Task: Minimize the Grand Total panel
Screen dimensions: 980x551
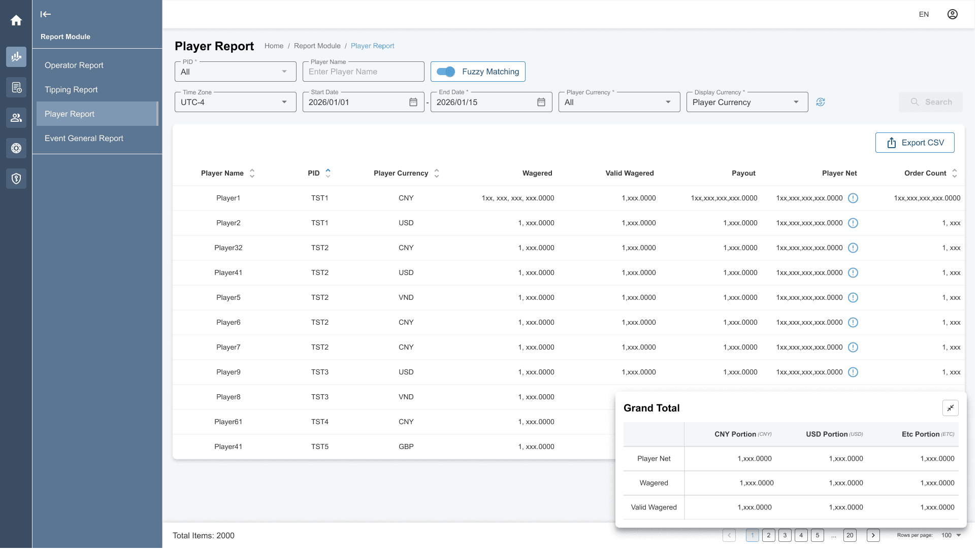Action: (x=956, y=410)
